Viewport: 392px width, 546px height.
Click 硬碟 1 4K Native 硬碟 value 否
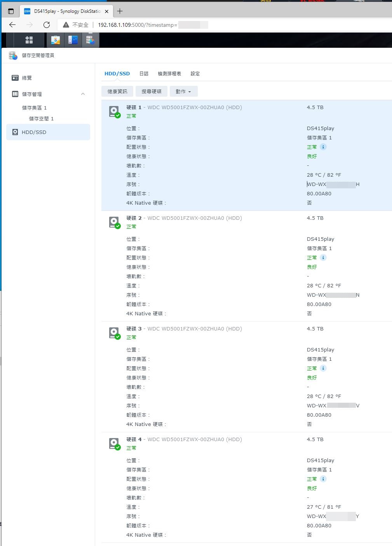[x=309, y=203]
